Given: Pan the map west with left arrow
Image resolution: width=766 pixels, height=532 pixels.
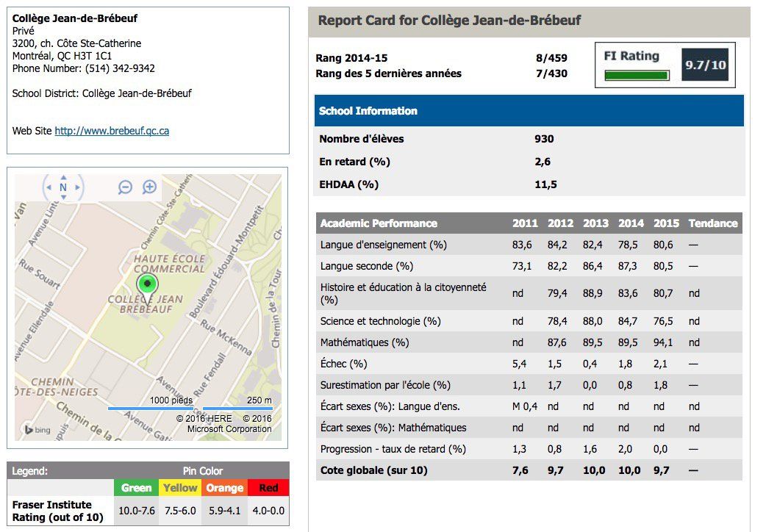Looking at the screenshot, I should point(49,187).
